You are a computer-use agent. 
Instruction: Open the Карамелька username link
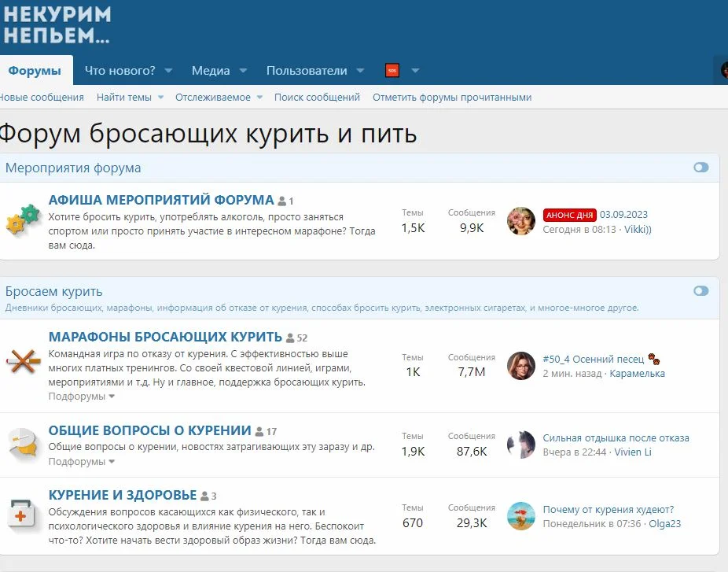coord(637,374)
